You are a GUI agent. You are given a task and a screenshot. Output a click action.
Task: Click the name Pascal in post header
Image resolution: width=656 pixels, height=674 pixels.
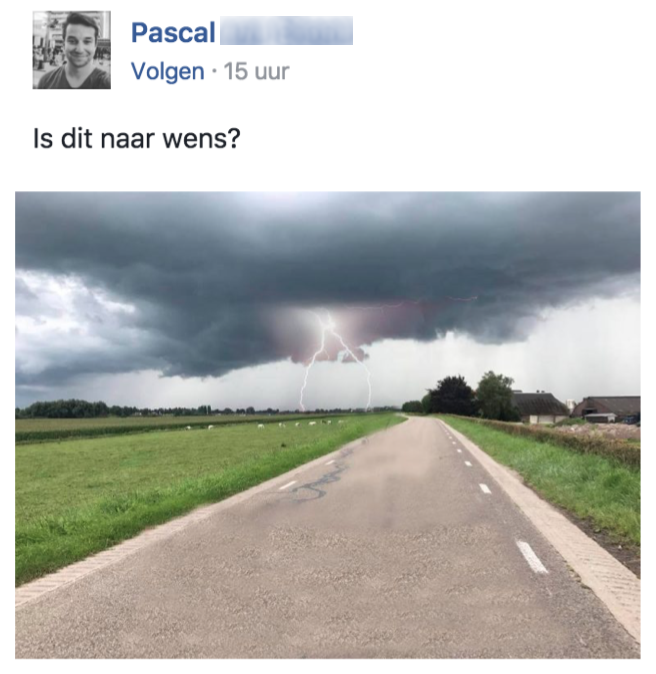pyautogui.click(x=173, y=33)
